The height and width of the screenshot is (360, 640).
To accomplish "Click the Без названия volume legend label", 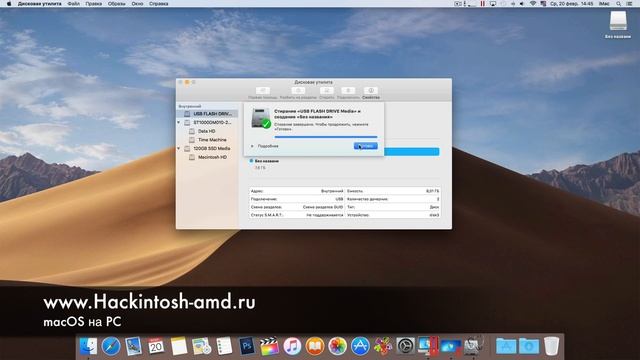I will (x=267, y=161).
